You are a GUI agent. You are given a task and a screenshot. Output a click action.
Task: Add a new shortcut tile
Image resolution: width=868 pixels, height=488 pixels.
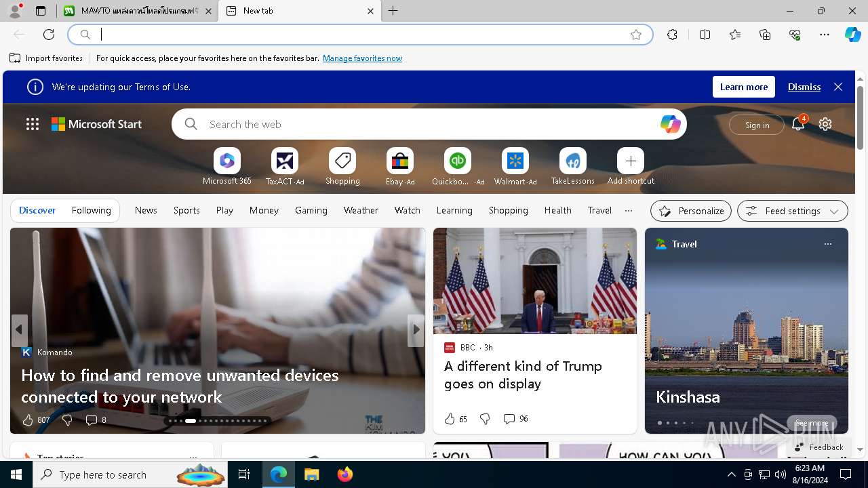click(x=631, y=167)
